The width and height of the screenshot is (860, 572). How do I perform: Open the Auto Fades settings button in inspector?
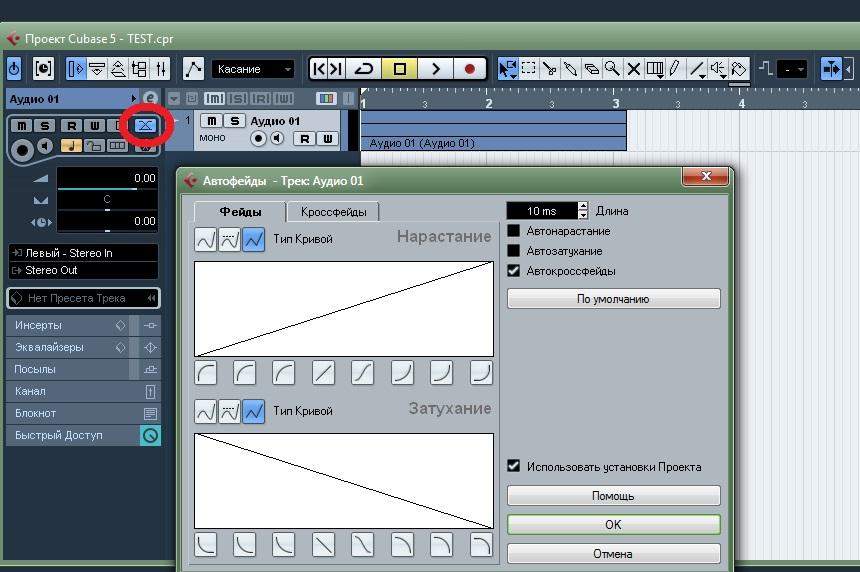[x=145, y=126]
